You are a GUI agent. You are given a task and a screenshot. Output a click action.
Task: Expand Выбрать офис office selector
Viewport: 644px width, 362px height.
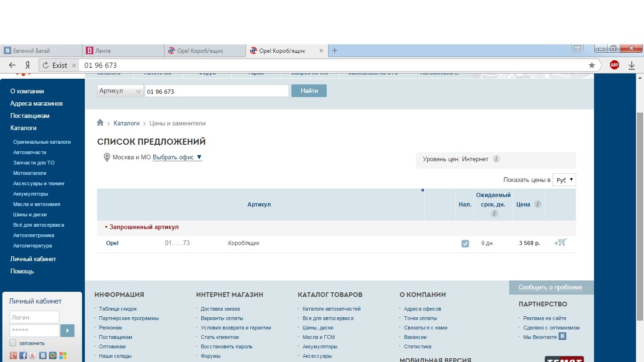(x=177, y=157)
